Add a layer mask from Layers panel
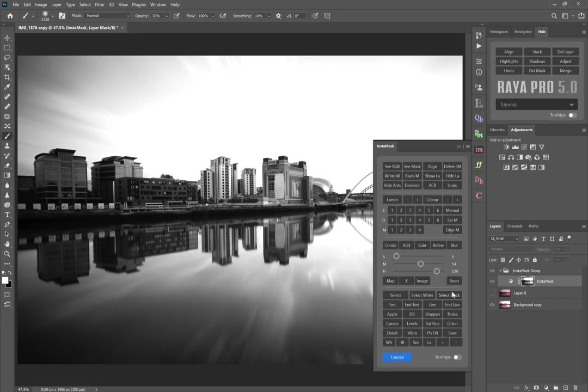Viewport: 588px width, 392px height. [536, 388]
